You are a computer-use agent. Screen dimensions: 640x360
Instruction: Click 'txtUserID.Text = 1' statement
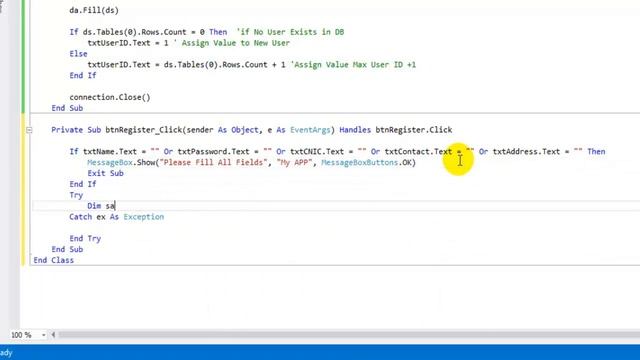(x=128, y=43)
